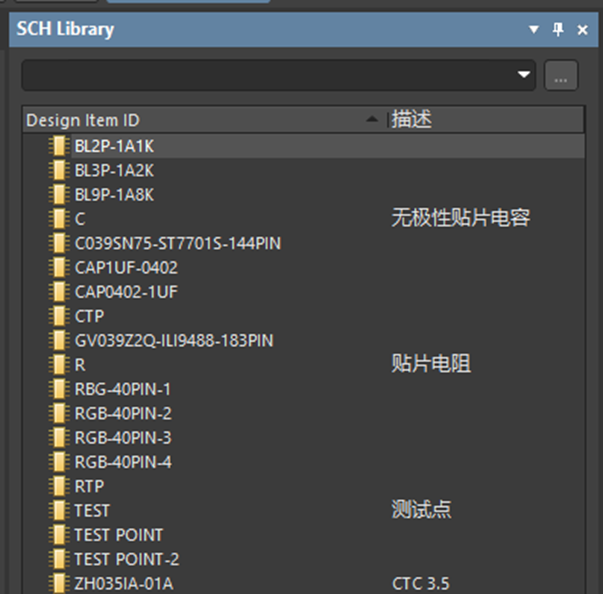The height and width of the screenshot is (594, 603).
Task: Click the icon next to RBG-40PIN-1
Action: pos(59,389)
